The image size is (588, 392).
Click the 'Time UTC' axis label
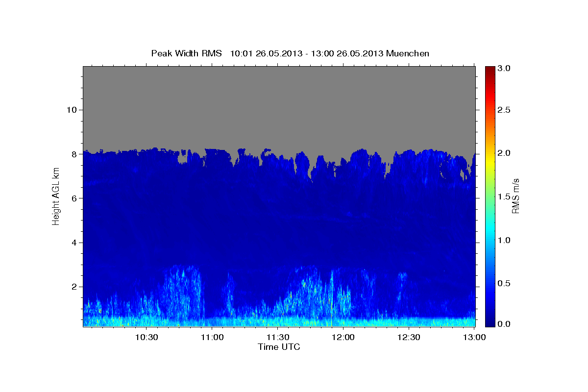[279, 347]
